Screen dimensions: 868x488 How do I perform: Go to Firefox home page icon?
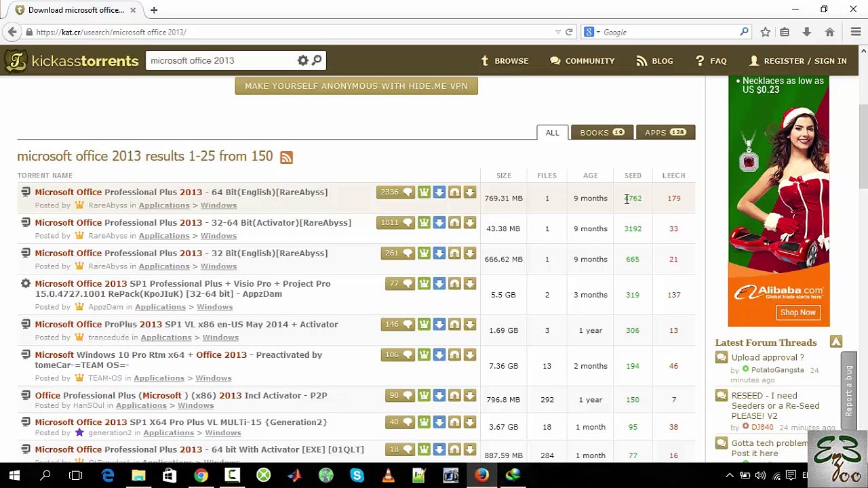[x=829, y=32]
